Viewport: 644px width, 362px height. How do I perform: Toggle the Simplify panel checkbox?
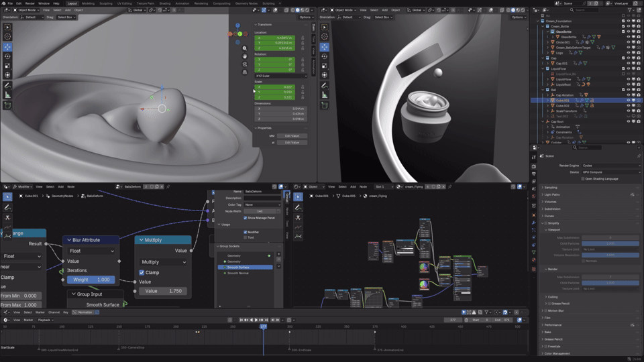(545, 223)
